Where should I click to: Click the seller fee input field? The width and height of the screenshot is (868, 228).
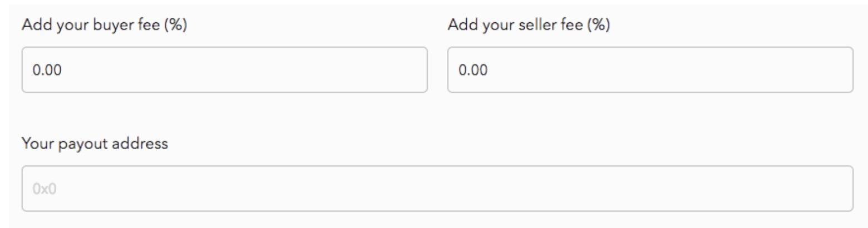click(650, 70)
